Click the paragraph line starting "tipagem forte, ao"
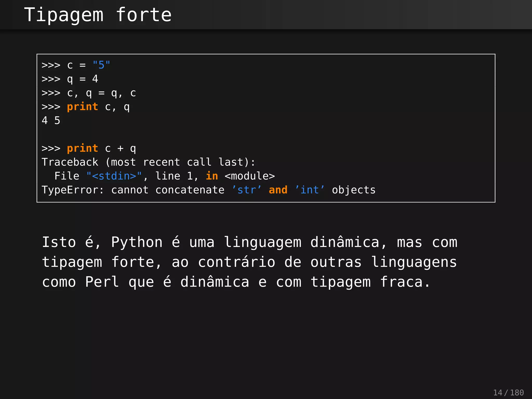532x399 pixels. point(249,262)
